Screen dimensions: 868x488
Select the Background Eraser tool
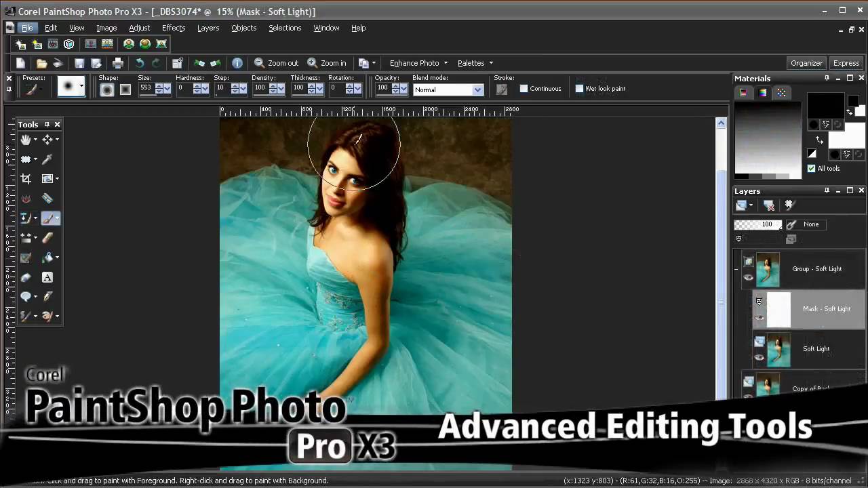26,258
